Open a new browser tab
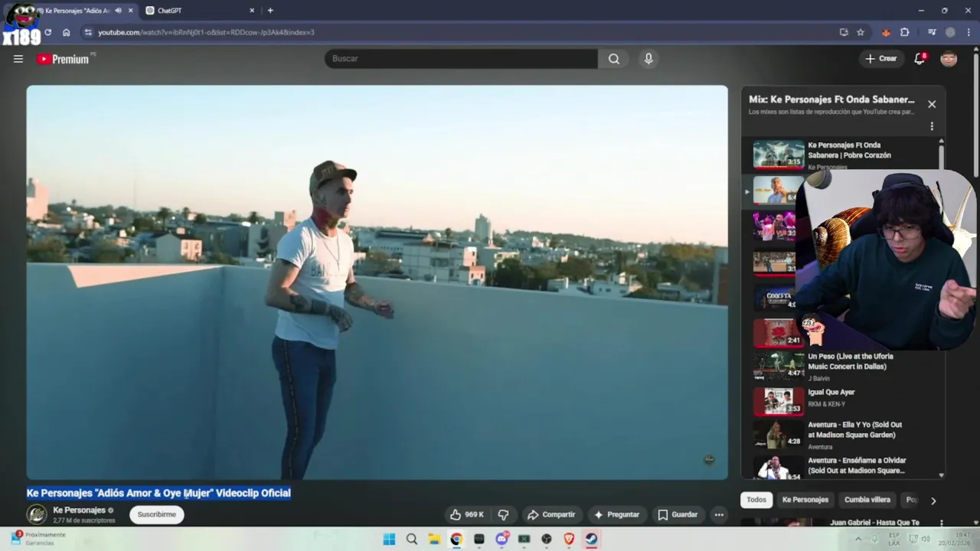The image size is (980, 551). (x=270, y=11)
